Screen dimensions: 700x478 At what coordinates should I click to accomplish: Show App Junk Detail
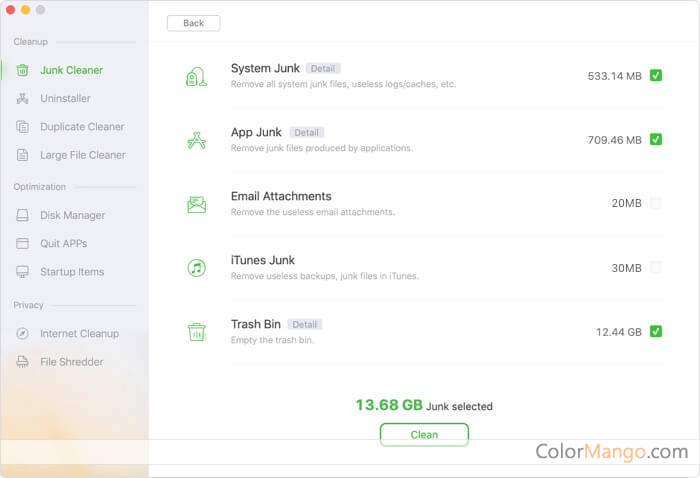click(306, 132)
